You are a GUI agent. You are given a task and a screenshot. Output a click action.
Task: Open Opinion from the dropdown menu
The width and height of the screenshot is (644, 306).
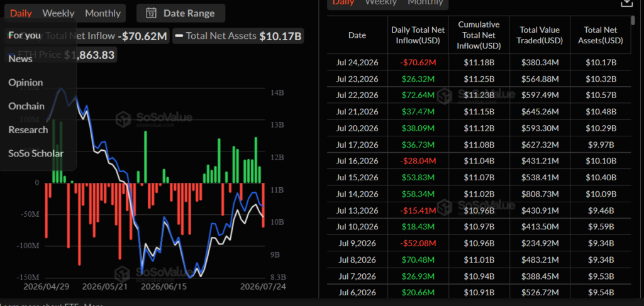(25, 82)
